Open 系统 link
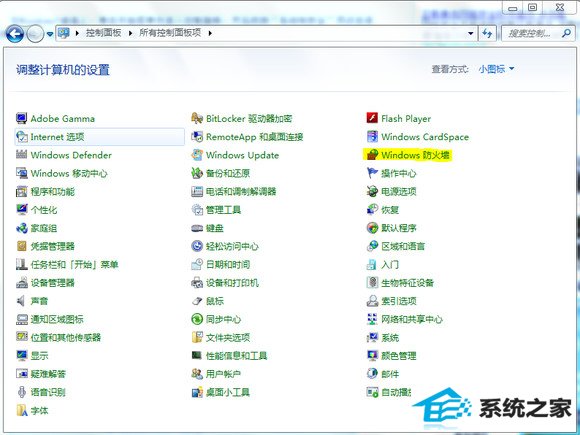Image resolution: width=580 pixels, height=435 pixels. click(x=390, y=337)
